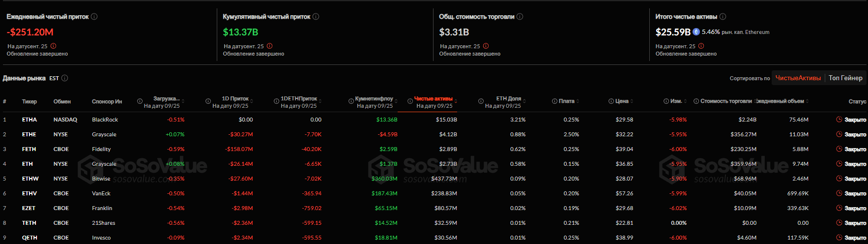Sort by Ежедневный объем column arrows

coord(807,101)
